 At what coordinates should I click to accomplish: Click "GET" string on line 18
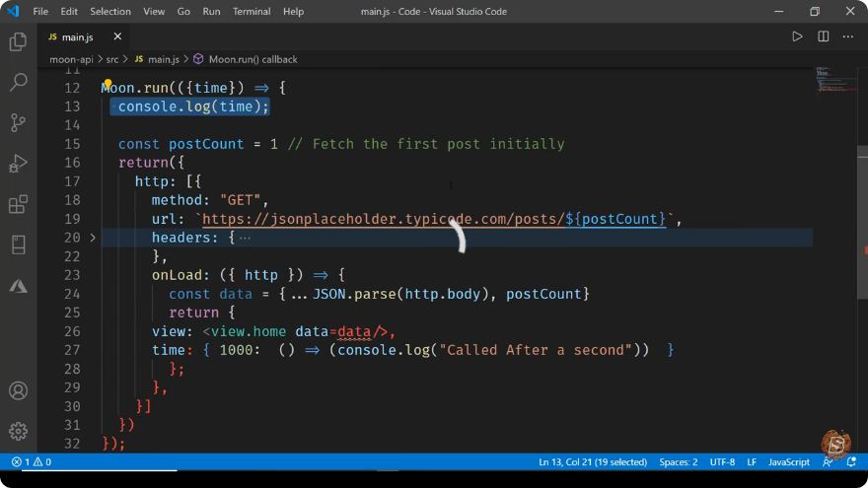(241, 200)
